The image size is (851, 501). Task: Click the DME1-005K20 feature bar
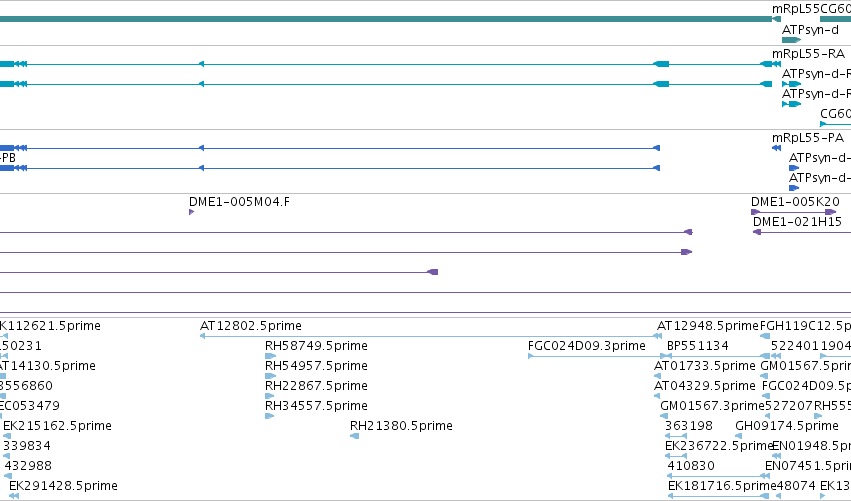click(x=793, y=212)
